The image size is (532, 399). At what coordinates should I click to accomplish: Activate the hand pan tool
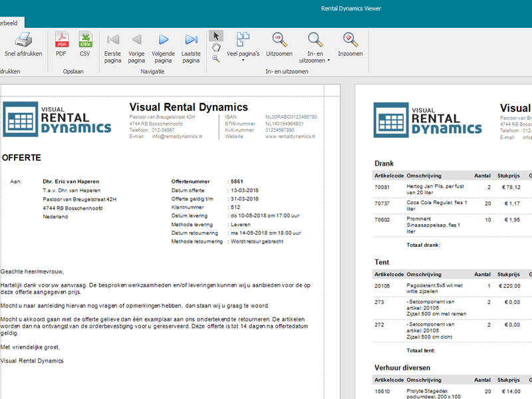click(216, 47)
